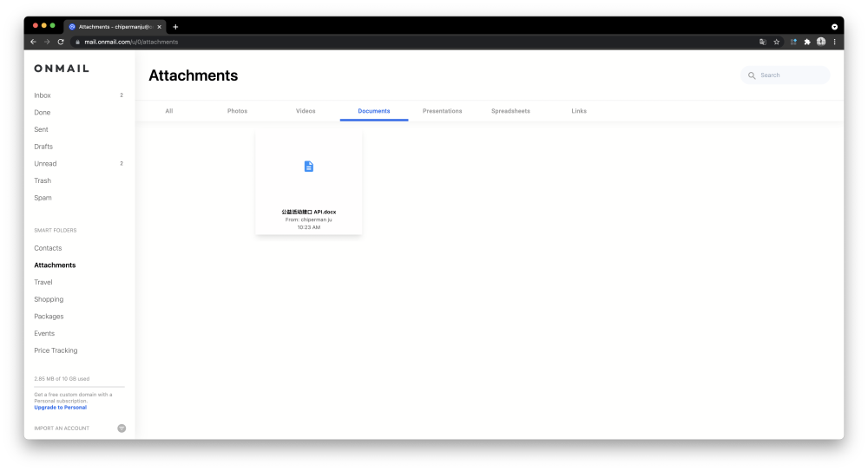Viewport: 868px width, 471px height.
Task: Click the '10:23 AM' timestamp text
Action: point(309,227)
